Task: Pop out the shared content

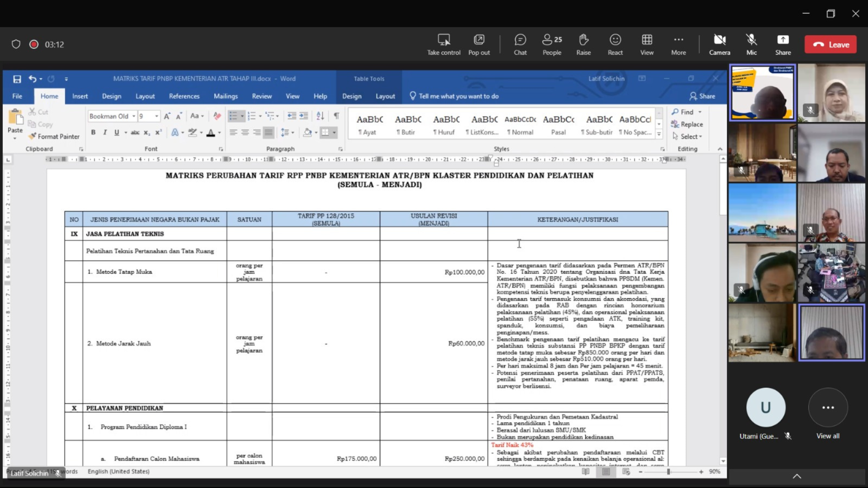Action: (479, 45)
